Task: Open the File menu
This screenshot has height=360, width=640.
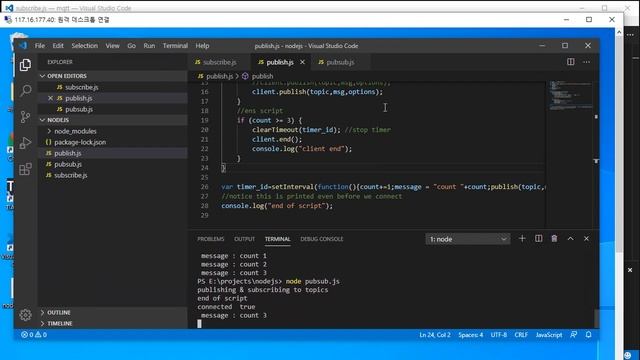Action: (40, 46)
